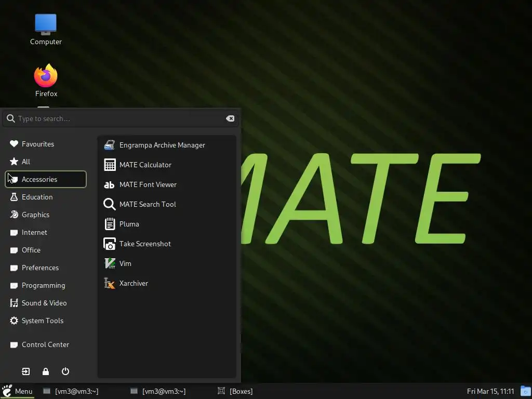Click the lock screen padlock icon
The image size is (532, 399).
coord(46,371)
